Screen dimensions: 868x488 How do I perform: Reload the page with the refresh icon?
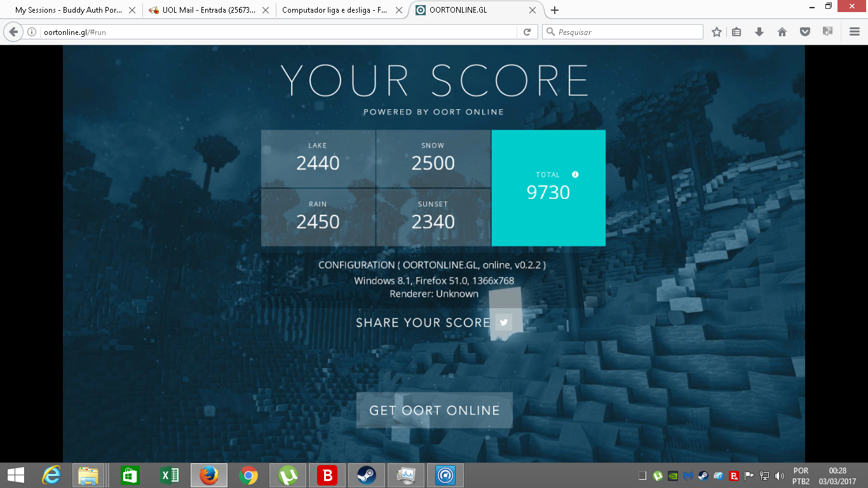[527, 32]
